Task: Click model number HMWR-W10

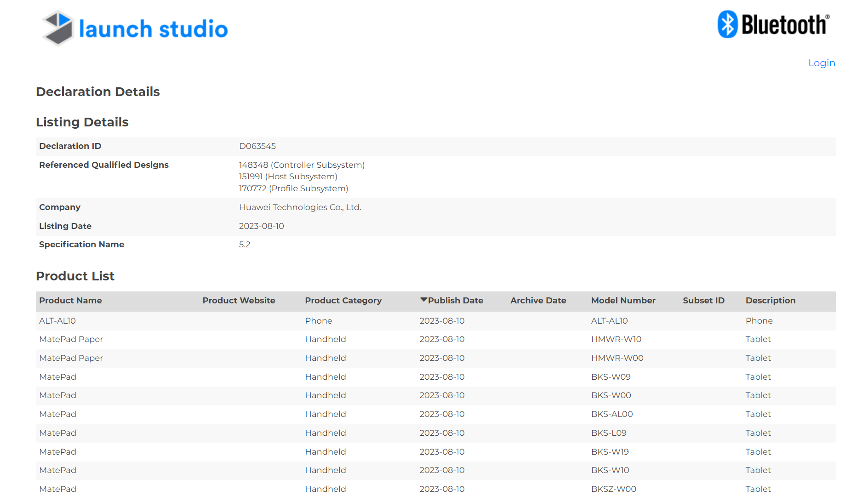Action: point(616,339)
